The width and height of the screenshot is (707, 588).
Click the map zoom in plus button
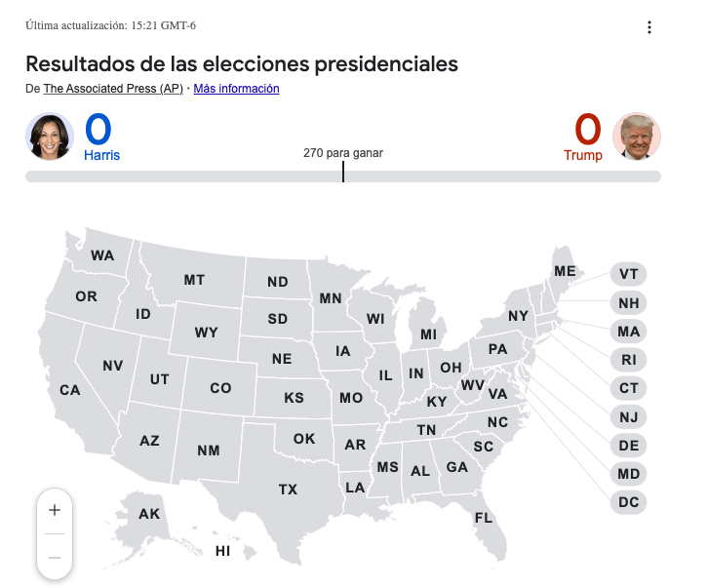[x=55, y=510]
